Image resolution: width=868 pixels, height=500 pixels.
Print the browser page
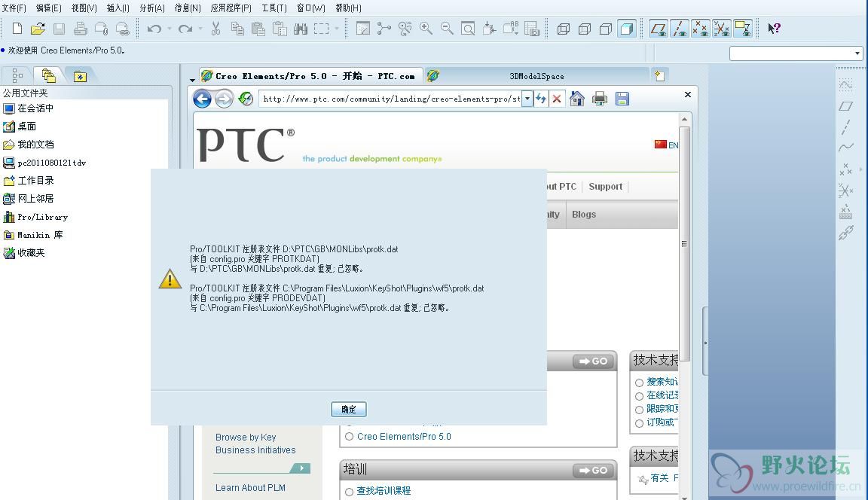tap(600, 99)
